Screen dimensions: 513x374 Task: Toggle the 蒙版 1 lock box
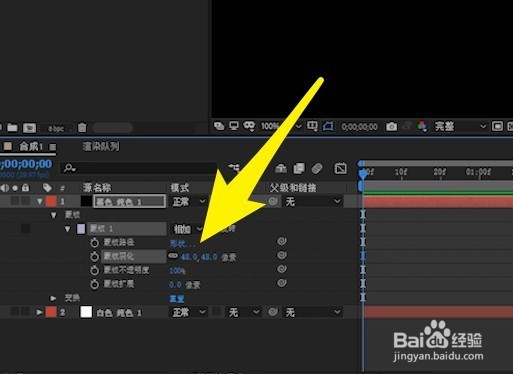pyautogui.click(x=26, y=229)
